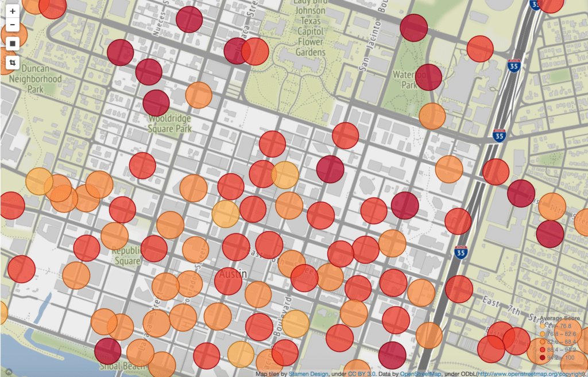Select the dark red marker overlapping Waterloo Park label
Screen dimensions: 588x377
point(428,77)
